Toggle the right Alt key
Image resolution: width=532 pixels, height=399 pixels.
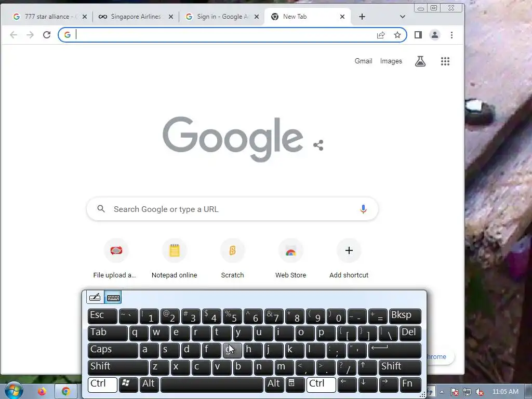[x=274, y=384]
